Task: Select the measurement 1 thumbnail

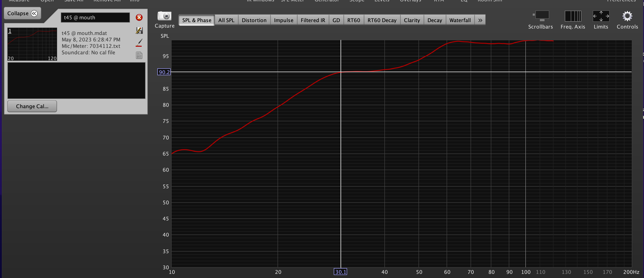Action: (x=32, y=44)
